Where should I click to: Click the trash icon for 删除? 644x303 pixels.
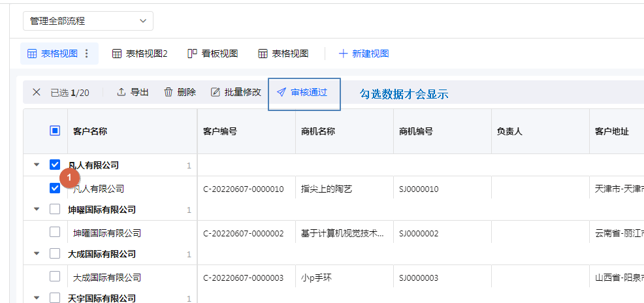pos(169,93)
